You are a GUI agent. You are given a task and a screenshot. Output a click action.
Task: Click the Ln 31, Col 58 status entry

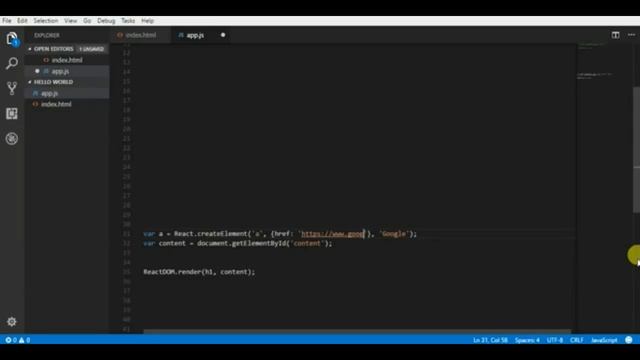pos(490,340)
